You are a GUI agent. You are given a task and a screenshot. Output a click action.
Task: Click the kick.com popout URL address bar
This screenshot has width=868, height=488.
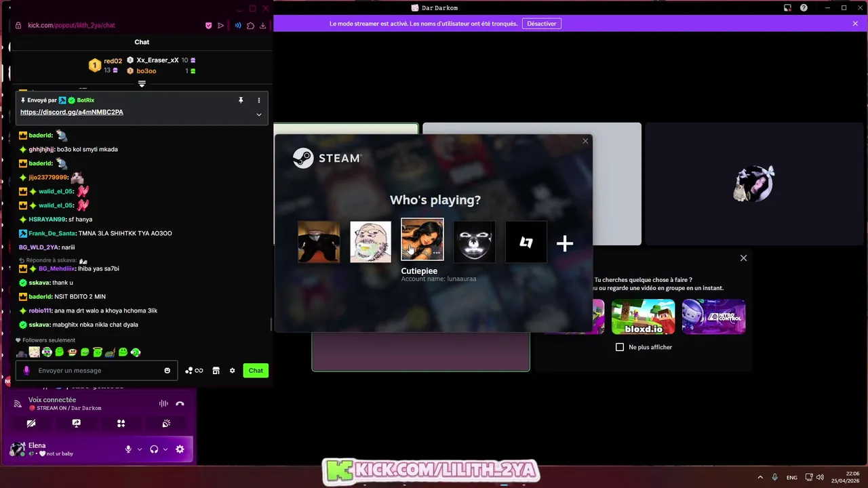coord(71,25)
